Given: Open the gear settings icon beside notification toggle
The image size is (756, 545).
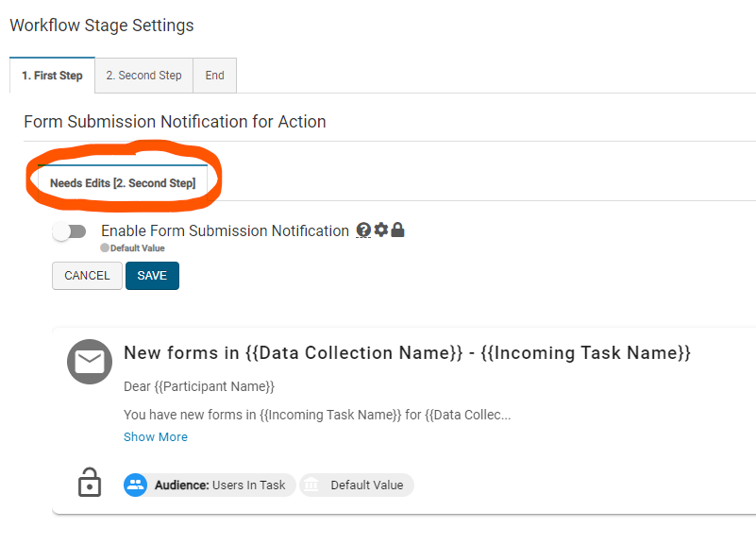Looking at the screenshot, I should point(381,230).
